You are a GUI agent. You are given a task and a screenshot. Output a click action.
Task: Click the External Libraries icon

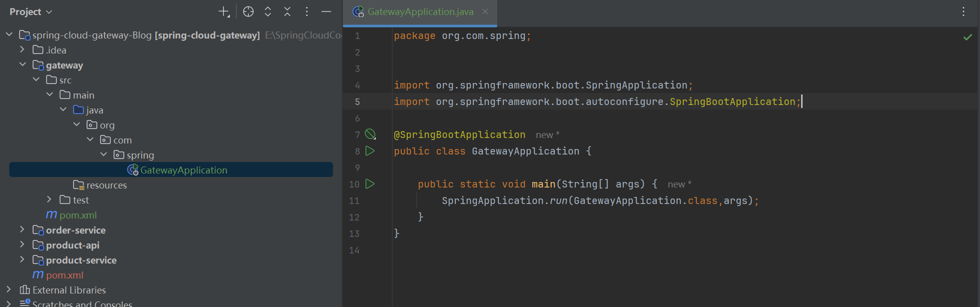[x=24, y=289]
